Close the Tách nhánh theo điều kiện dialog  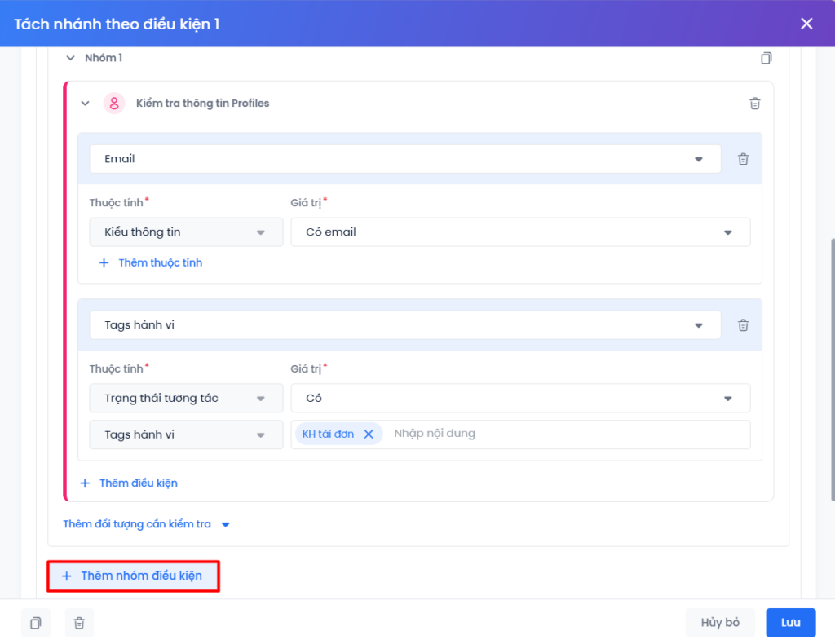coord(806,24)
